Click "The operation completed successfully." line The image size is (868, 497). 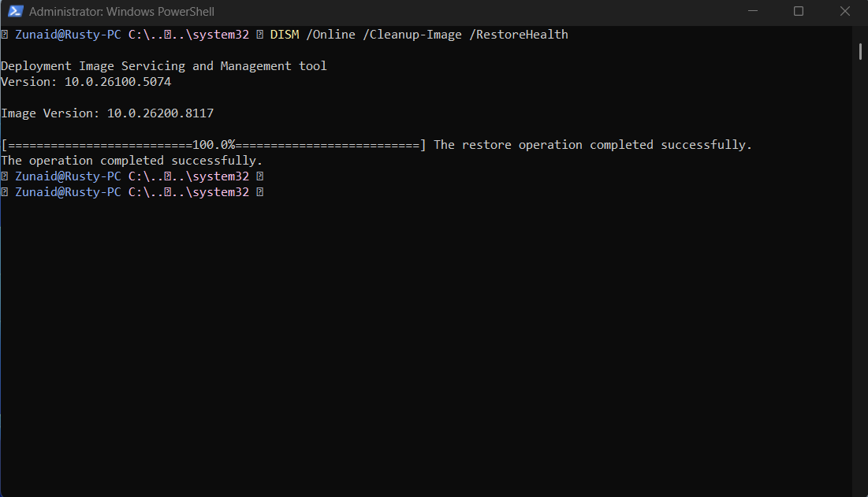point(132,161)
